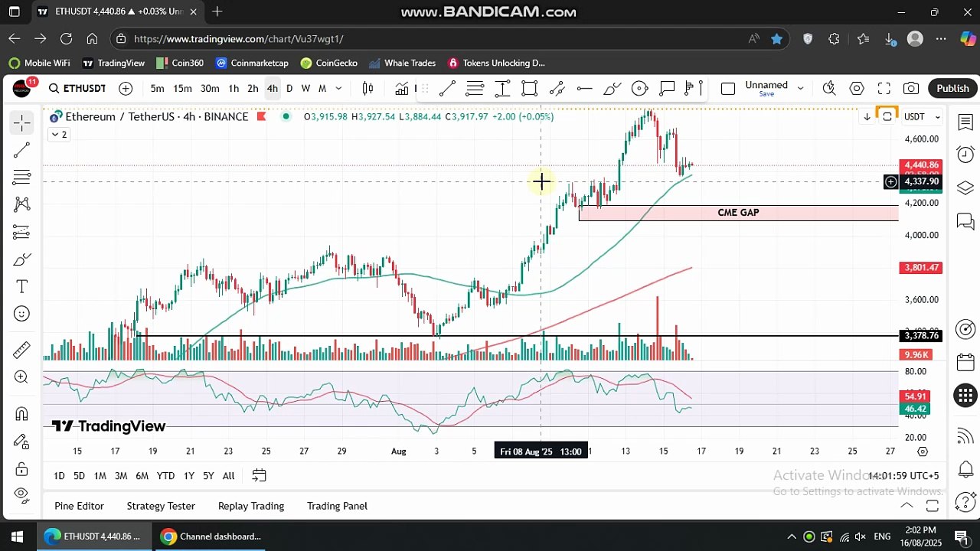Open Chrome Channel dashboard in taskbar
980x551 pixels.
(211, 536)
